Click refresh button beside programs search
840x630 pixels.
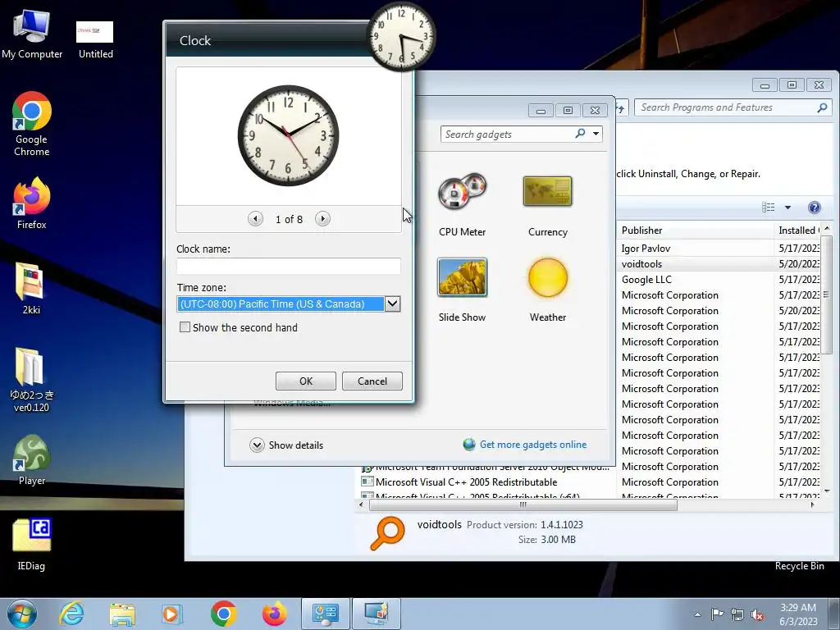pos(622,107)
